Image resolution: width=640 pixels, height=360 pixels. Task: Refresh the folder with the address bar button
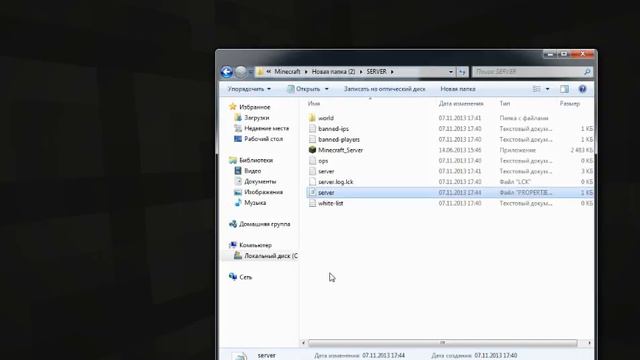[462, 72]
